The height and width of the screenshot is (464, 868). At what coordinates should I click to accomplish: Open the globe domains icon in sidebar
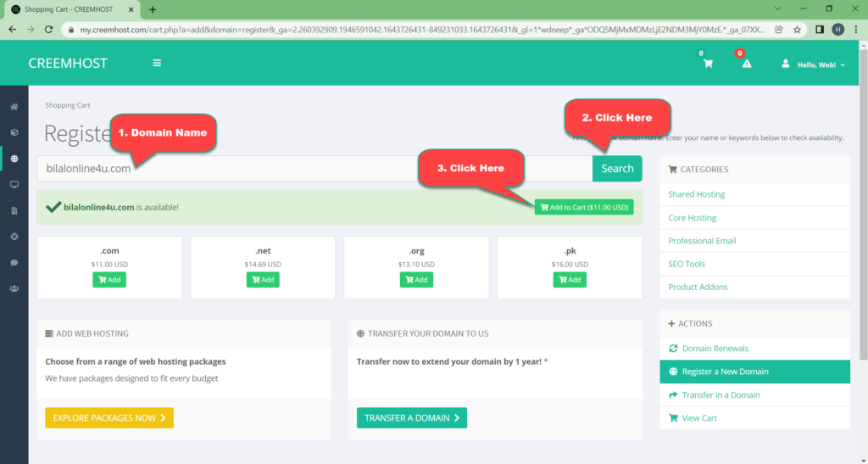14,159
